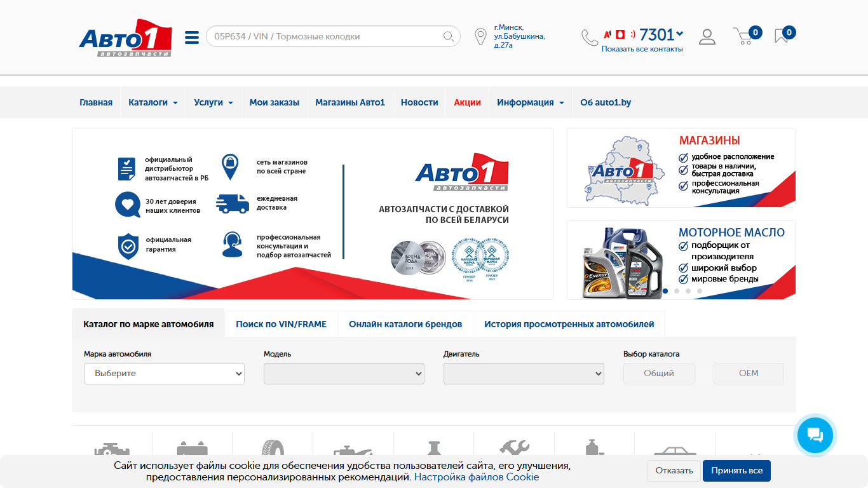
Task: Open the main Автозапчасти с доставкой banner
Action: (313, 214)
